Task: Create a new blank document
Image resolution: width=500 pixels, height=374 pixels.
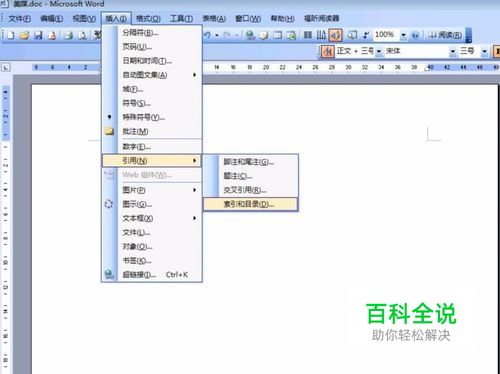Action: (x=11, y=35)
